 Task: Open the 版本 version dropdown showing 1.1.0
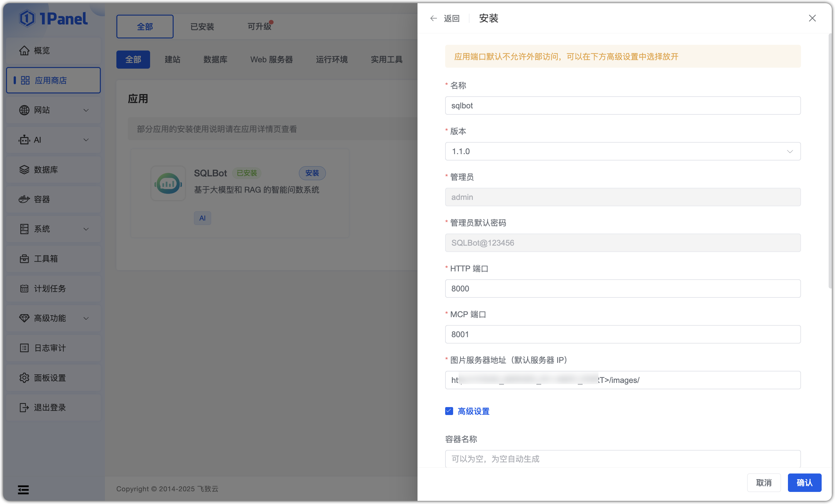tap(790, 151)
